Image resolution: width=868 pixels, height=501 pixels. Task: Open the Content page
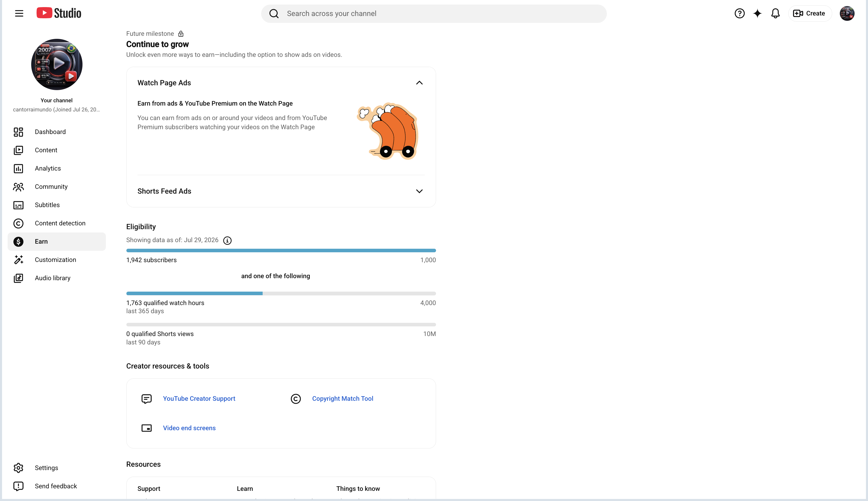point(57,150)
